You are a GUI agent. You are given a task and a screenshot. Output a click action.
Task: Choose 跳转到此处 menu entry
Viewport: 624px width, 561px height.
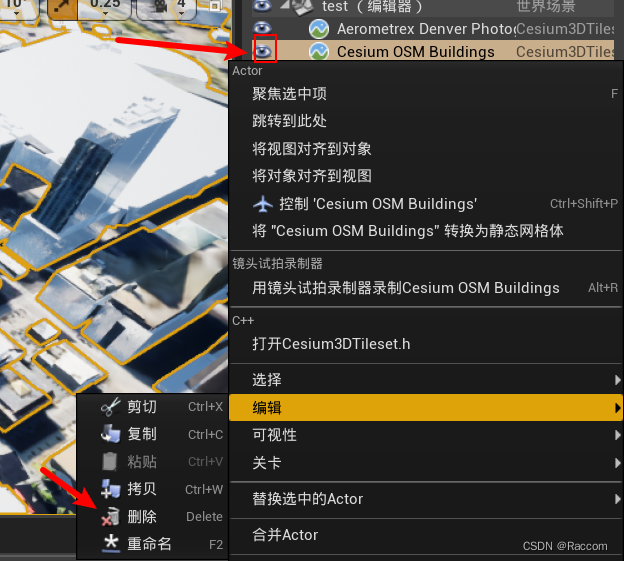tap(426, 121)
